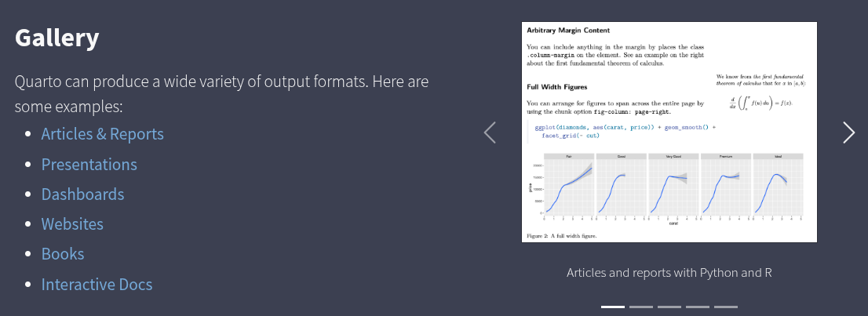Click the 'Full Width Figures' heading in the preview
The image size is (868, 316).
coord(556,87)
